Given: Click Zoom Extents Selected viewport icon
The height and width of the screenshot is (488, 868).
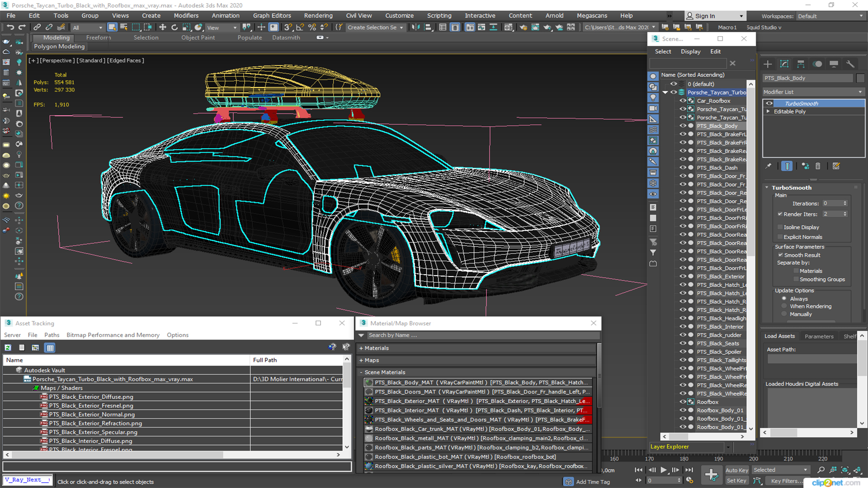Looking at the screenshot, I should [x=844, y=470].
